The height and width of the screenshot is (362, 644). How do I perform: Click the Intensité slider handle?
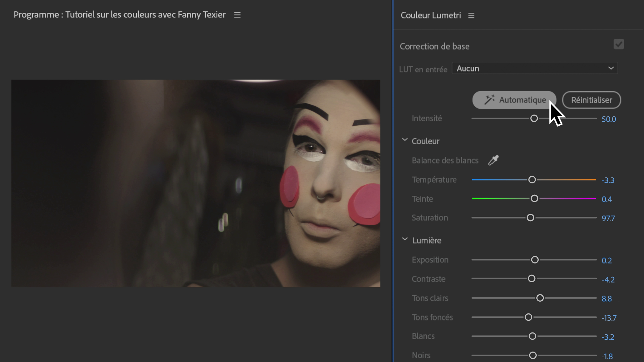tap(534, 118)
